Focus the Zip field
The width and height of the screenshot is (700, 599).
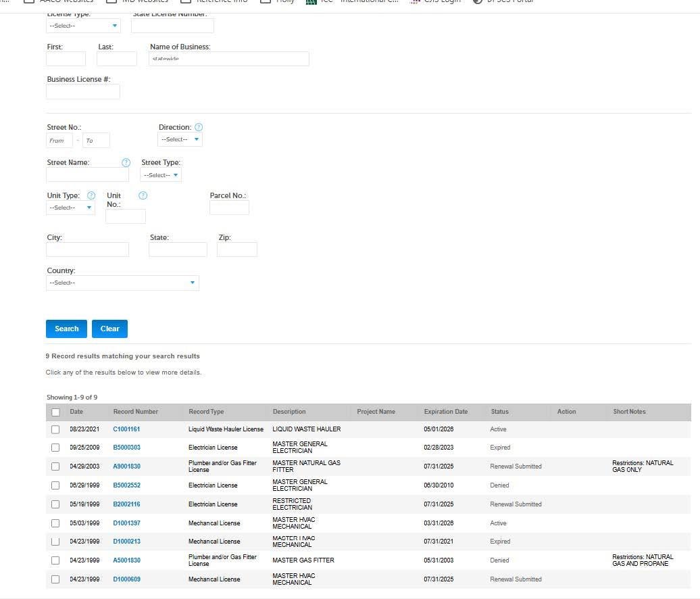point(237,249)
